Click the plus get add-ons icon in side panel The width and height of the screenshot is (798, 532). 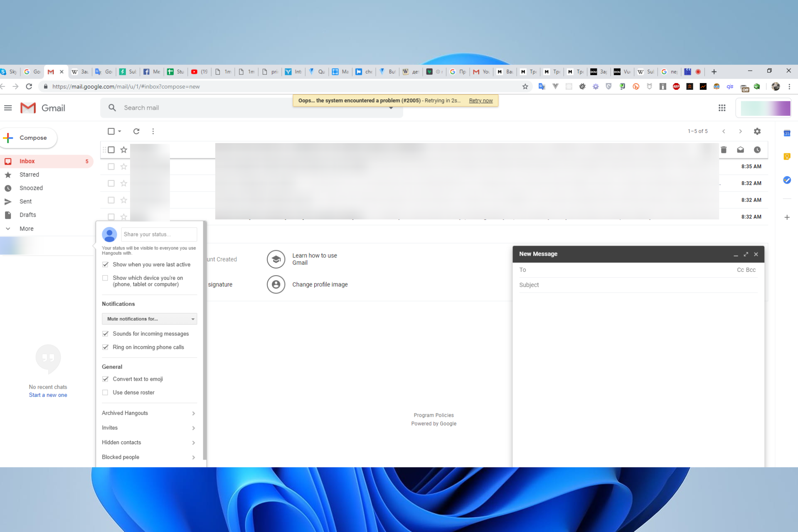pyautogui.click(x=787, y=217)
